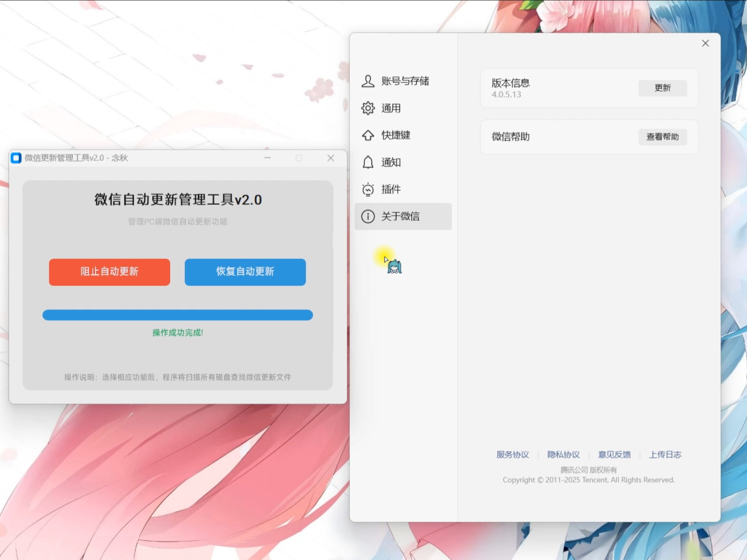747x560 pixels.
Task: Click the red 阻止自动更新 button
Action: [x=109, y=272]
